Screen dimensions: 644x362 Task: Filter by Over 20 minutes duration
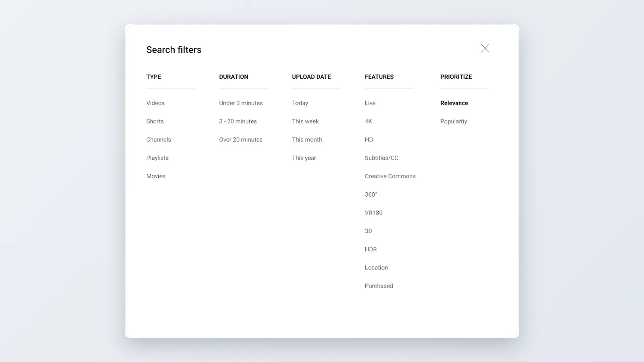[x=241, y=140]
